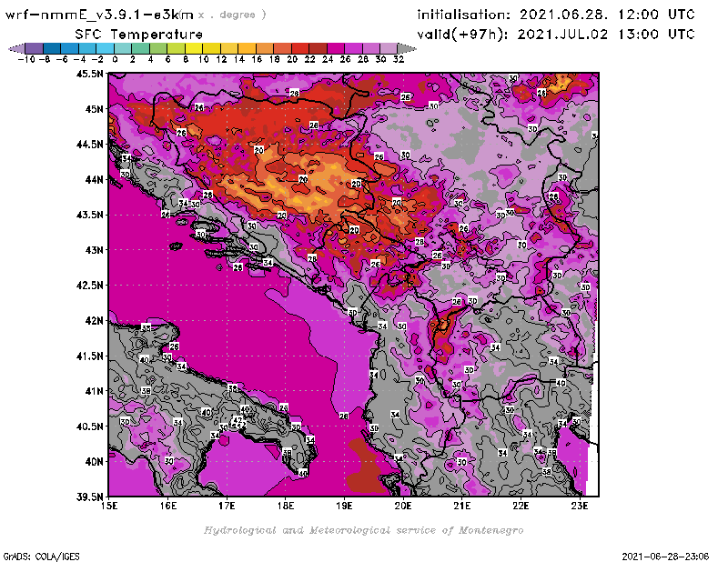The image size is (728, 562).
Task: Click the latitude label '41N'
Action: click(94, 391)
